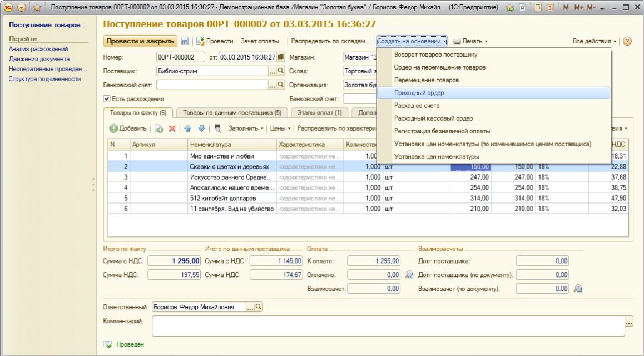The image size is (644, 356).
Task: Switch to Товары по данным поставщика tab
Action: [231, 113]
